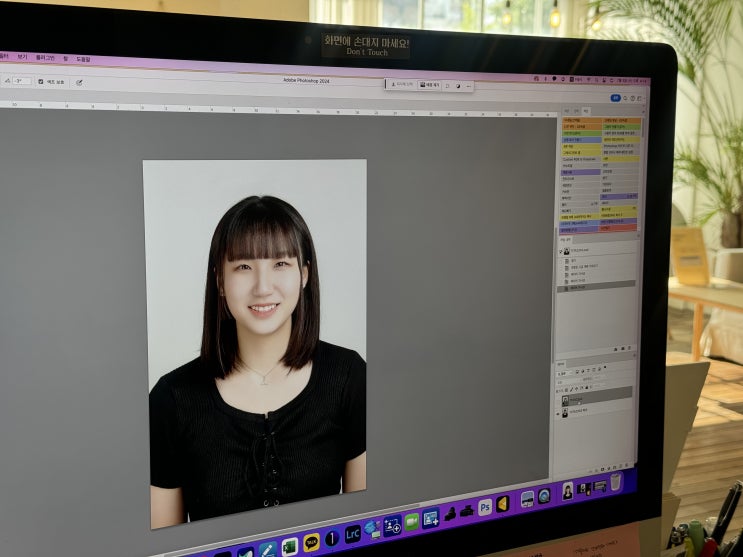This screenshot has height=557, width=743.
Task: Open FaceTime from the Dock
Action: pyautogui.click(x=412, y=522)
